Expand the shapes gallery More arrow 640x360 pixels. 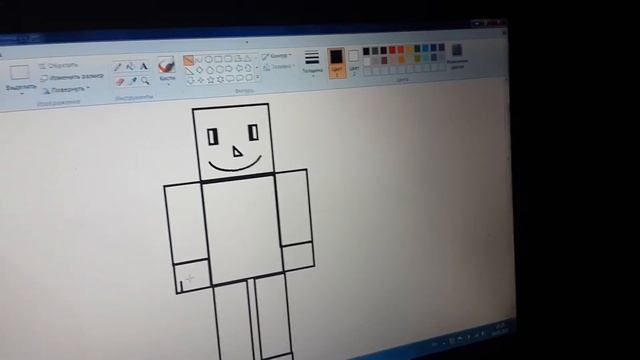[x=258, y=77]
